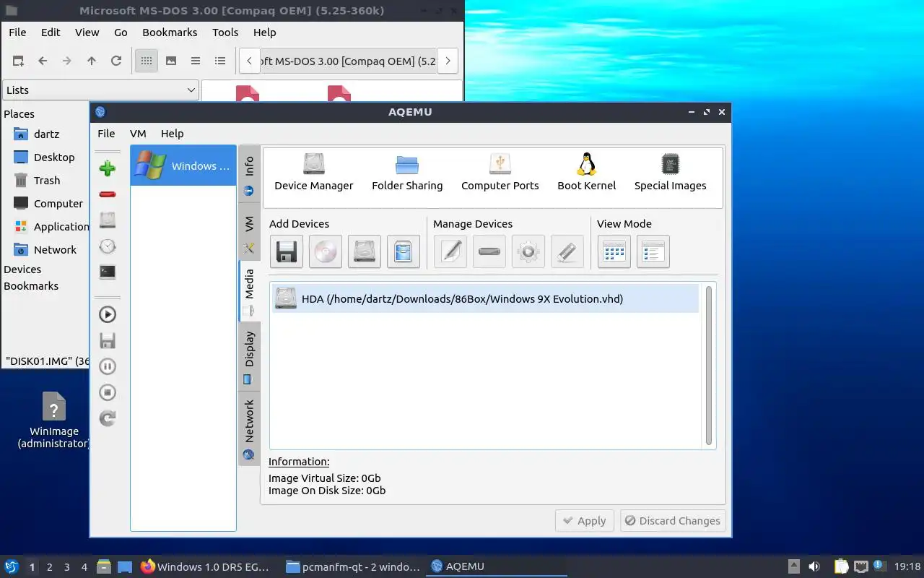The width and height of the screenshot is (924, 578).
Task: Open the WinImage desktop shortcut
Action: point(54,420)
